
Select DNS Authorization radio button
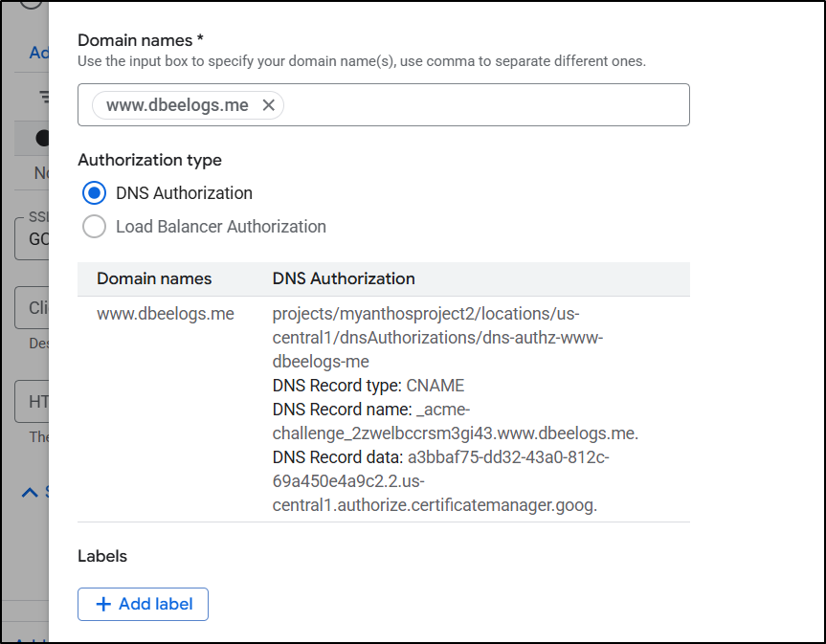[95, 193]
